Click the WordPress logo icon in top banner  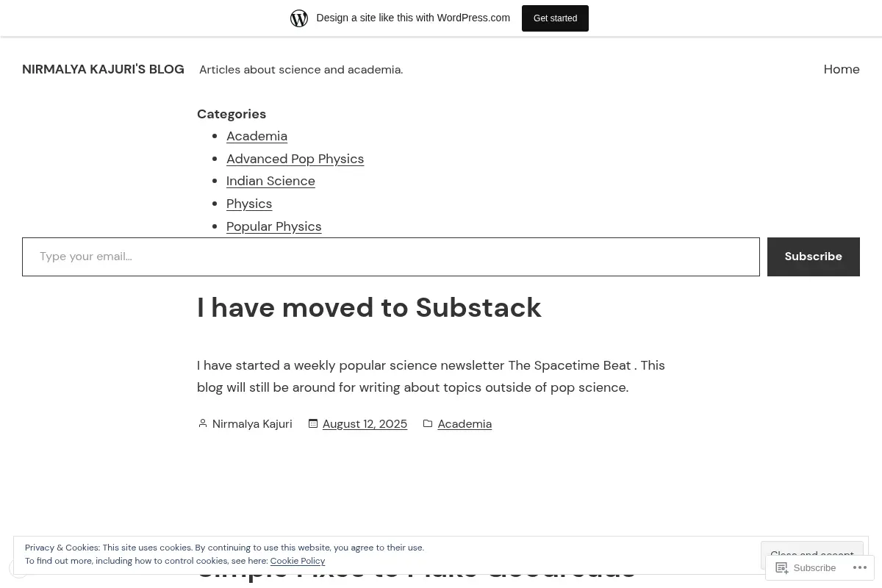pos(299,18)
